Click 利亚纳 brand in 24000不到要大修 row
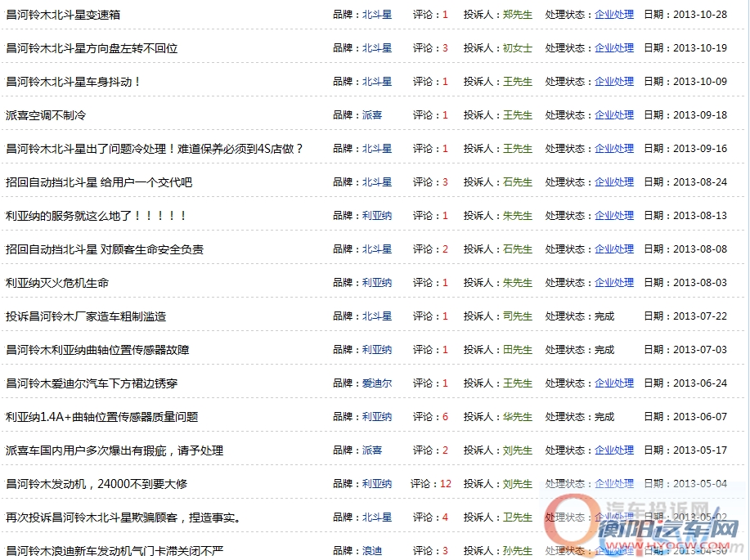The width and height of the screenshot is (750, 560). point(377,483)
